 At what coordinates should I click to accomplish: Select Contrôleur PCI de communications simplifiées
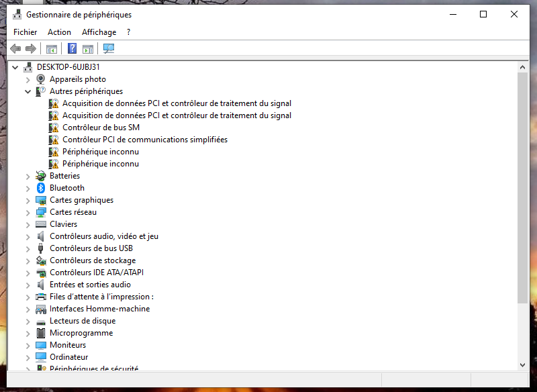[x=145, y=140]
